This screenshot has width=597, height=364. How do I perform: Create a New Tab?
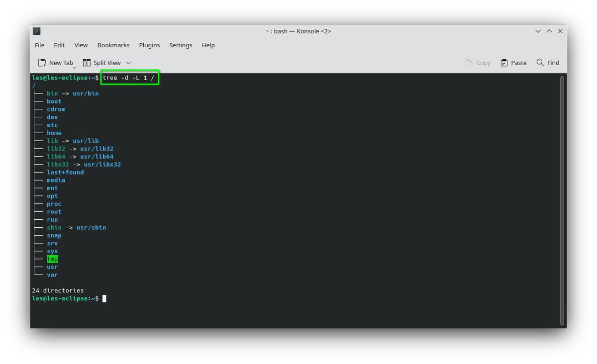[55, 62]
